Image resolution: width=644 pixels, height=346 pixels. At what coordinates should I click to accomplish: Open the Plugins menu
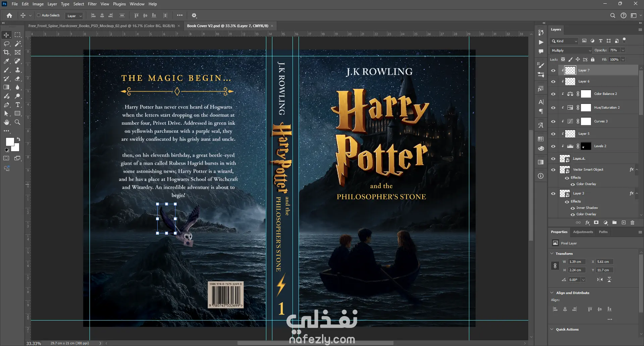[x=119, y=4]
